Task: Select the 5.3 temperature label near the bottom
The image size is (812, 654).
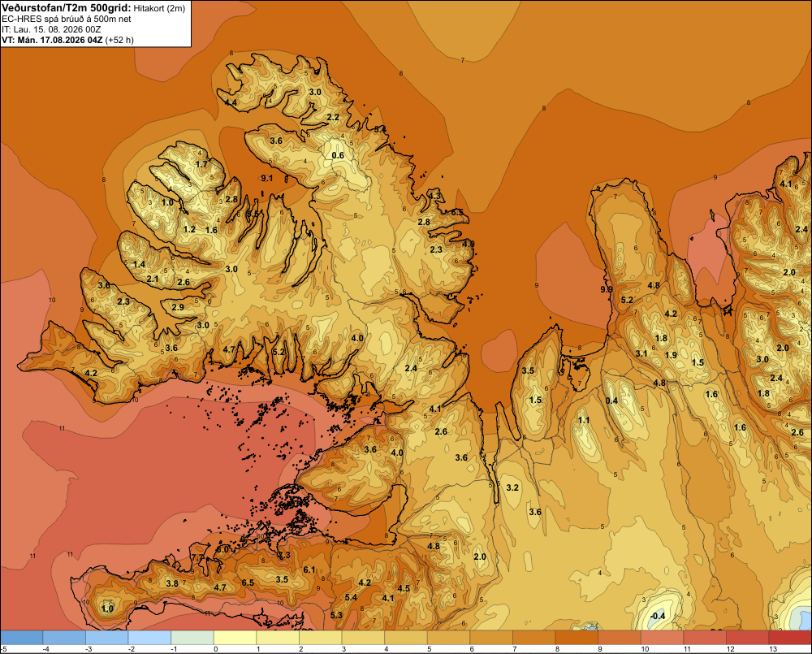Action: 336,615
